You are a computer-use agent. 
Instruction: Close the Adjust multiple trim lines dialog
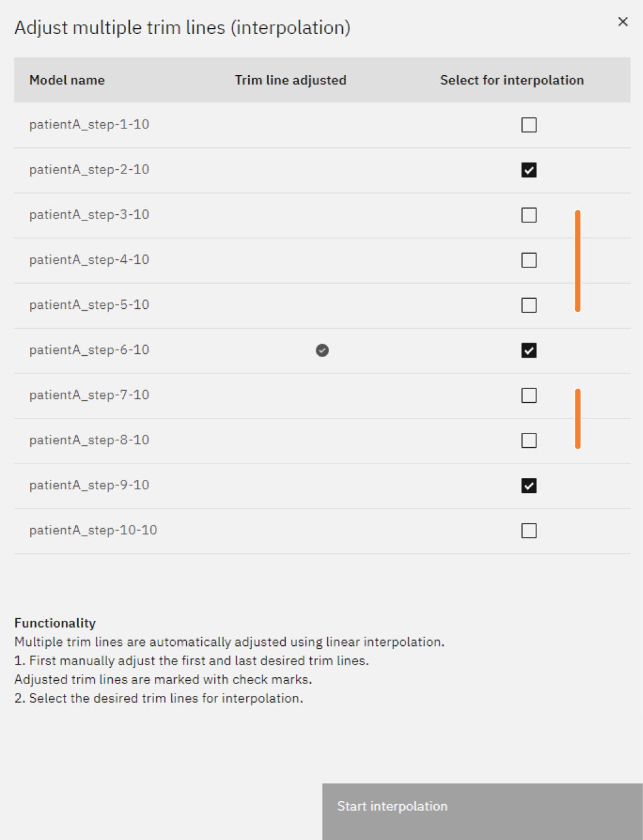pyautogui.click(x=623, y=22)
